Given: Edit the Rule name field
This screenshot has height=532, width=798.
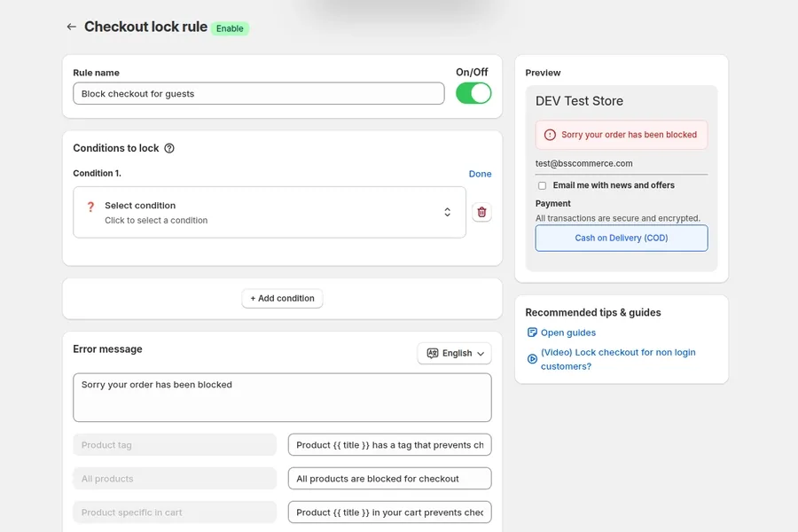Looking at the screenshot, I should [x=259, y=94].
